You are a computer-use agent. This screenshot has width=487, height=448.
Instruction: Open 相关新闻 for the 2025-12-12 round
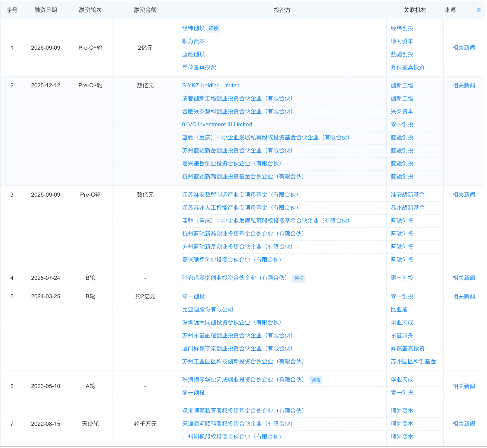(x=464, y=85)
